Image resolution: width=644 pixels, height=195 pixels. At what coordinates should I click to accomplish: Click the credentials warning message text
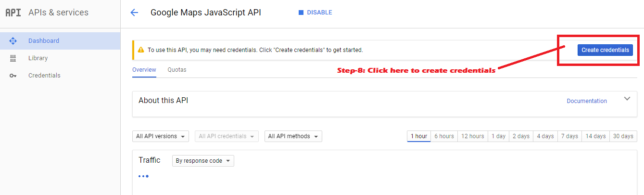pyautogui.click(x=255, y=50)
